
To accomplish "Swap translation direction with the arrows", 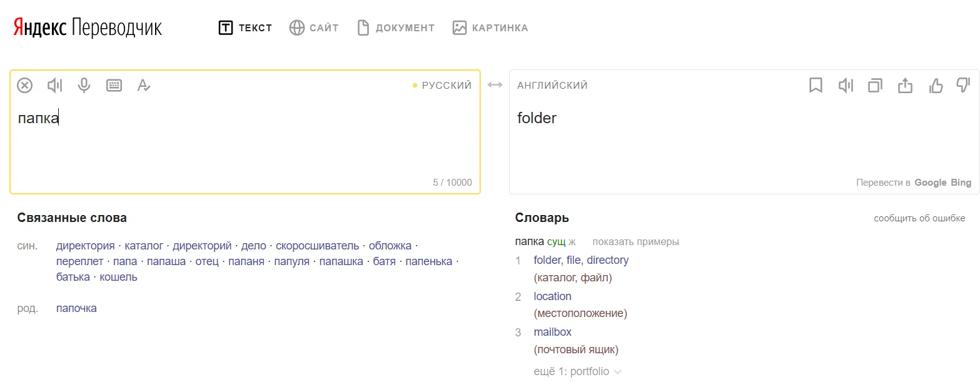I will [494, 84].
